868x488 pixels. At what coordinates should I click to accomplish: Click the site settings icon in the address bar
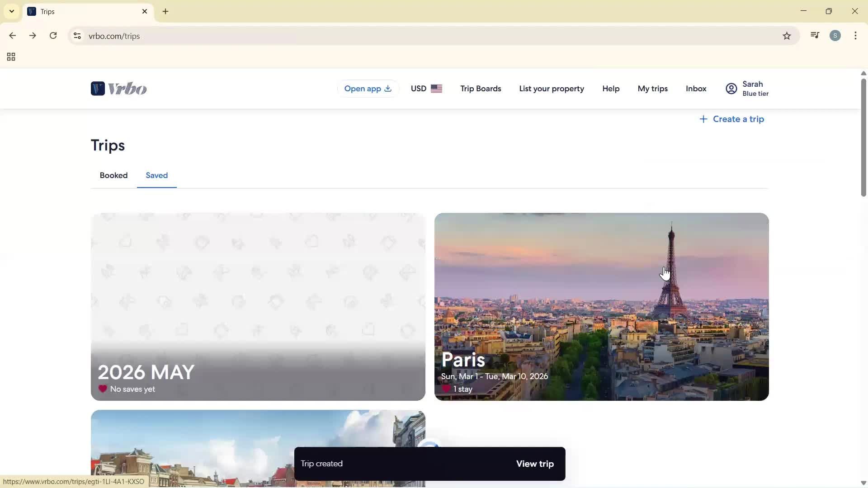77,36
